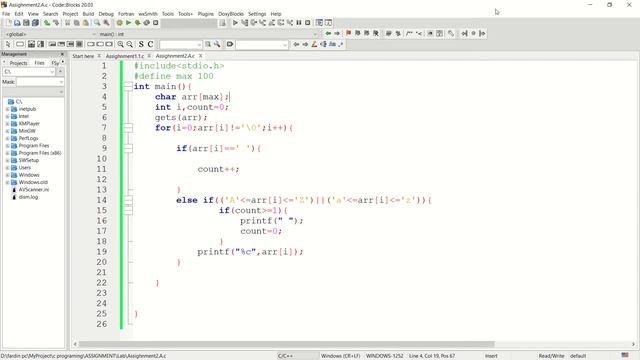Click the Rebuild icon
This screenshot has width=640, height=360.
click(x=147, y=23)
